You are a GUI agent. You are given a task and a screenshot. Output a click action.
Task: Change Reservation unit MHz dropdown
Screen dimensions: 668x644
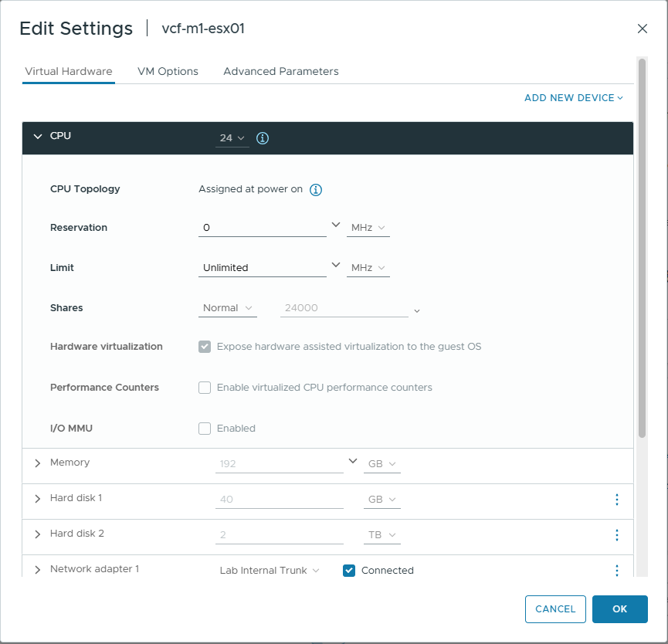click(x=368, y=228)
